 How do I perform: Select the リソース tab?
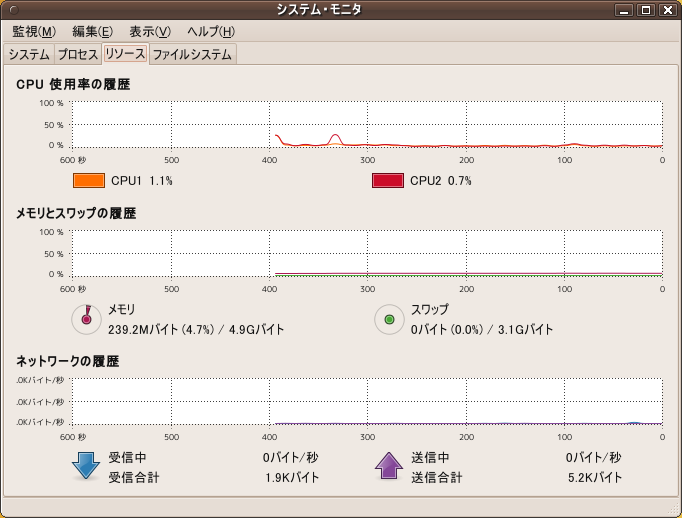125,54
